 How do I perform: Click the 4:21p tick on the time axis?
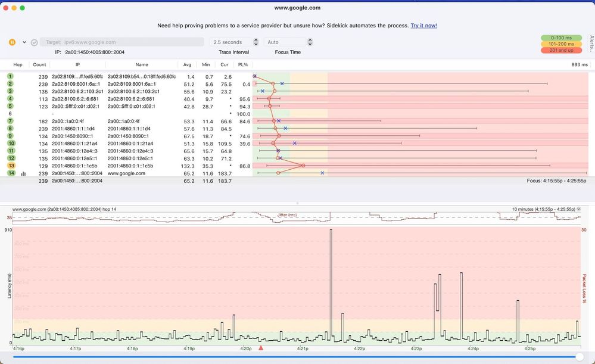(x=303, y=349)
